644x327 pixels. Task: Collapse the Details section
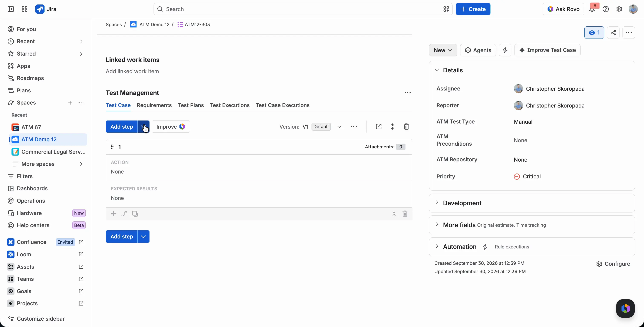tap(437, 70)
